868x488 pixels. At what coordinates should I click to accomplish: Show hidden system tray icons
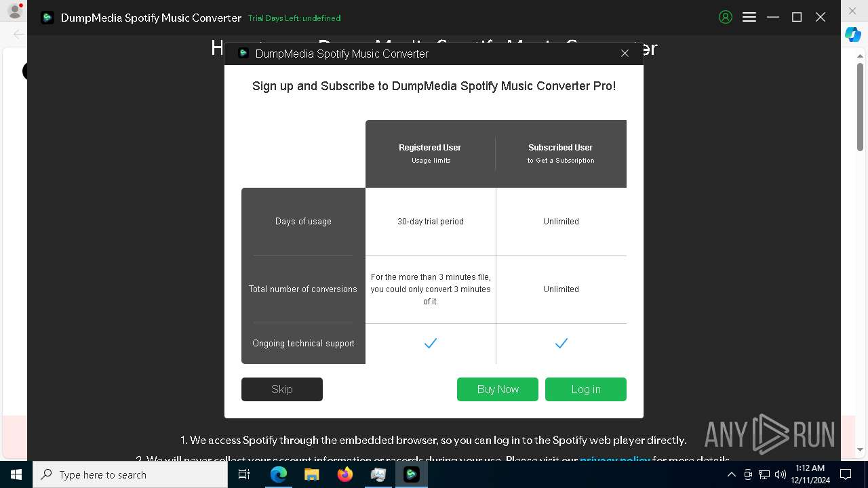731,474
